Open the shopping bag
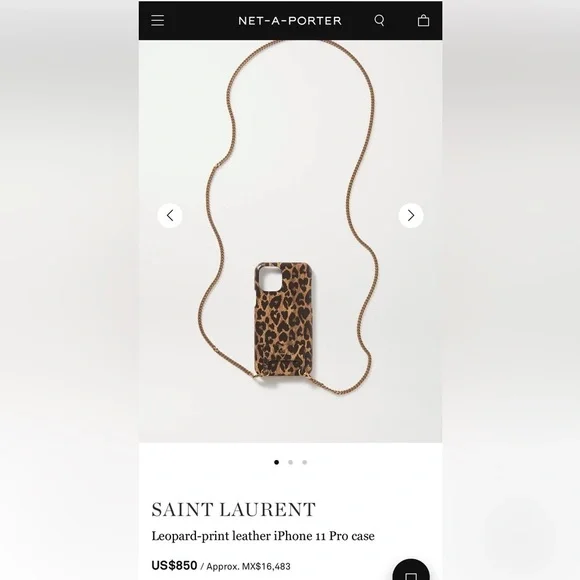580x580 pixels. (423, 20)
